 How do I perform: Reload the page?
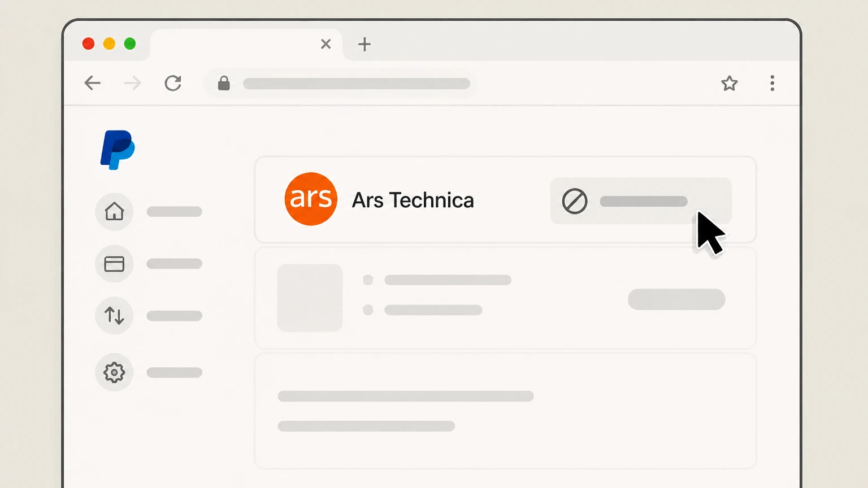pyautogui.click(x=173, y=84)
